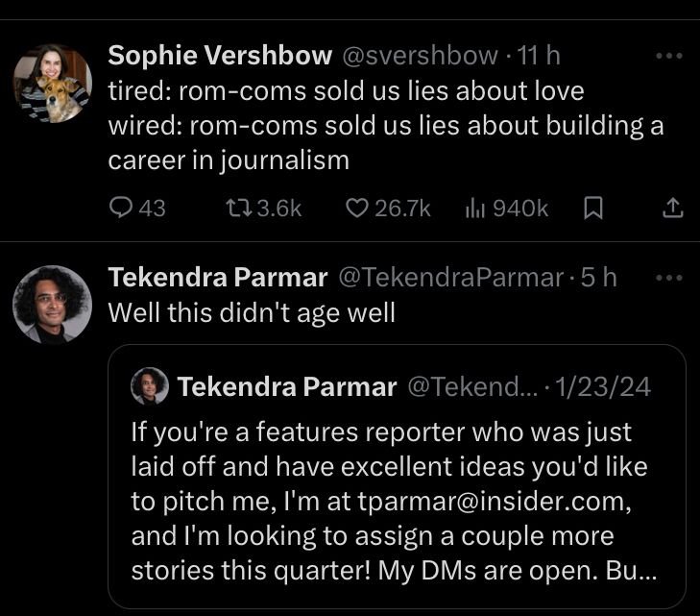Open the quoted tweet about features reporters

tap(395, 500)
